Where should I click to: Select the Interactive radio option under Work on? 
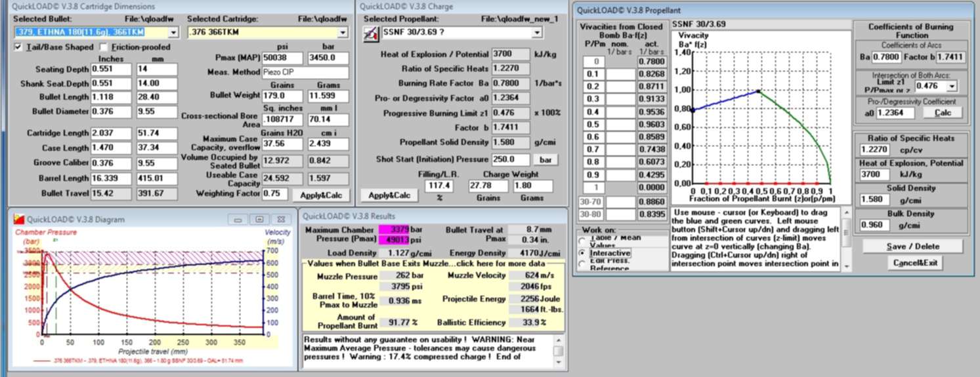[582, 252]
